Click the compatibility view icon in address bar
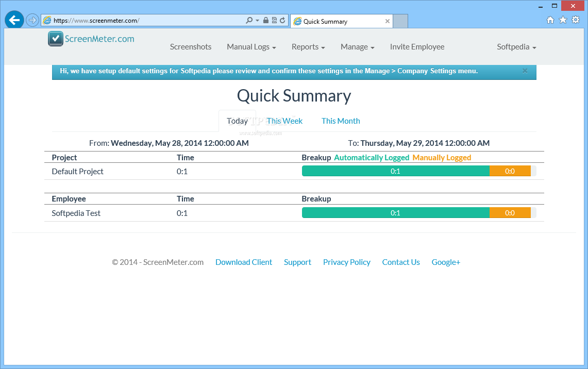588x369 pixels. point(274,20)
